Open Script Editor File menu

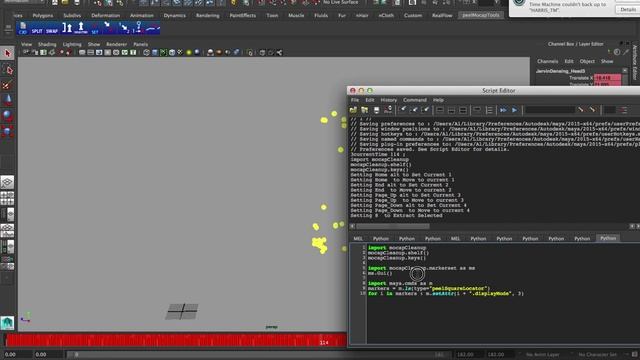(355, 100)
